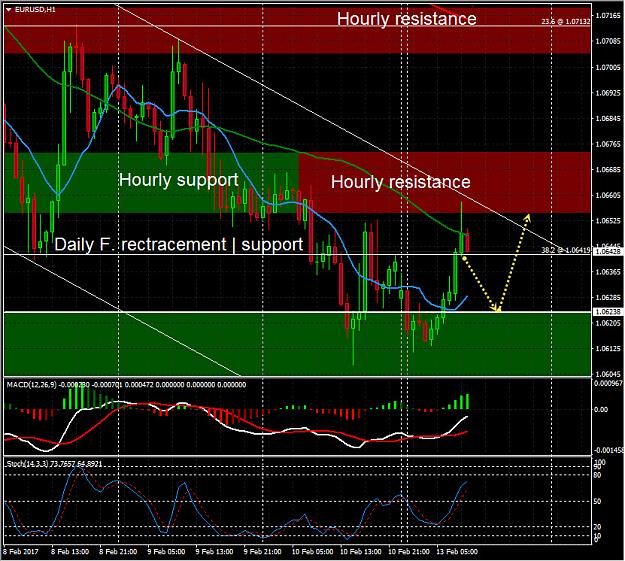
Task: Click the 1.06238 horizontal line price tag
Action: tap(608, 312)
